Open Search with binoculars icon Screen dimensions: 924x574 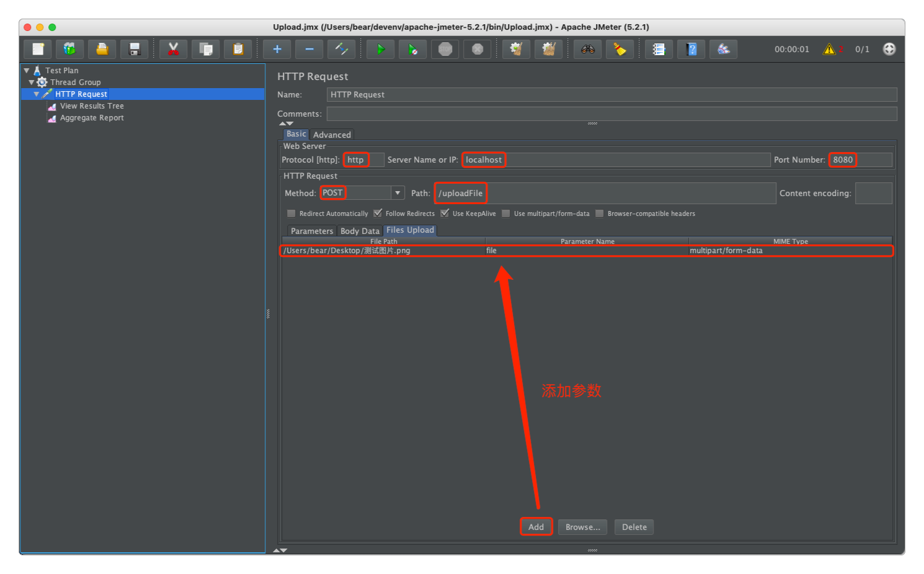tap(588, 49)
